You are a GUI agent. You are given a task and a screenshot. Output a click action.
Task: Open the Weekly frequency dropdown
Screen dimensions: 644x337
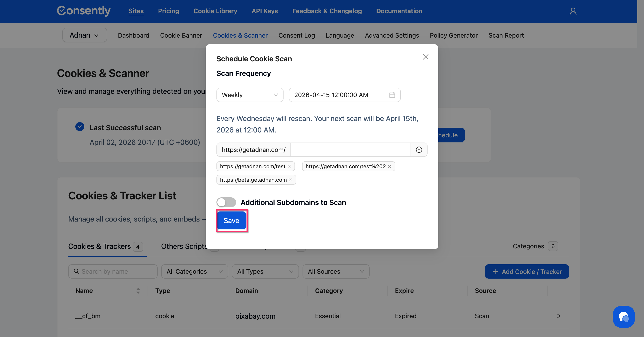point(250,95)
